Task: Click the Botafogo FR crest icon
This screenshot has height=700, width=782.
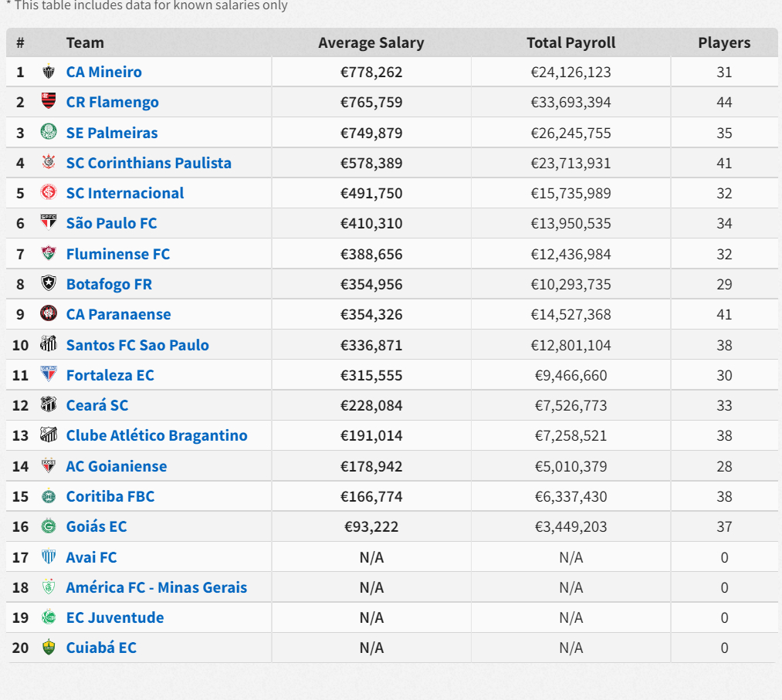Action: [x=49, y=284]
